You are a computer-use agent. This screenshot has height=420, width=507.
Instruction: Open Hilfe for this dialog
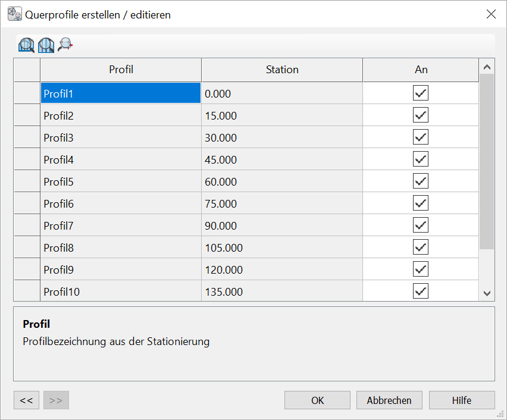click(x=461, y=400)
